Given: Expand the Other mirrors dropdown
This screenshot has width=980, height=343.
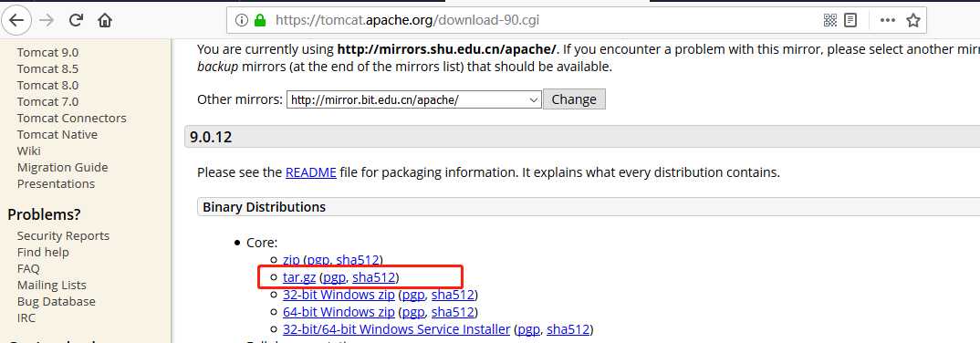Looking at the screenshot, I should (x=413, y=99).
